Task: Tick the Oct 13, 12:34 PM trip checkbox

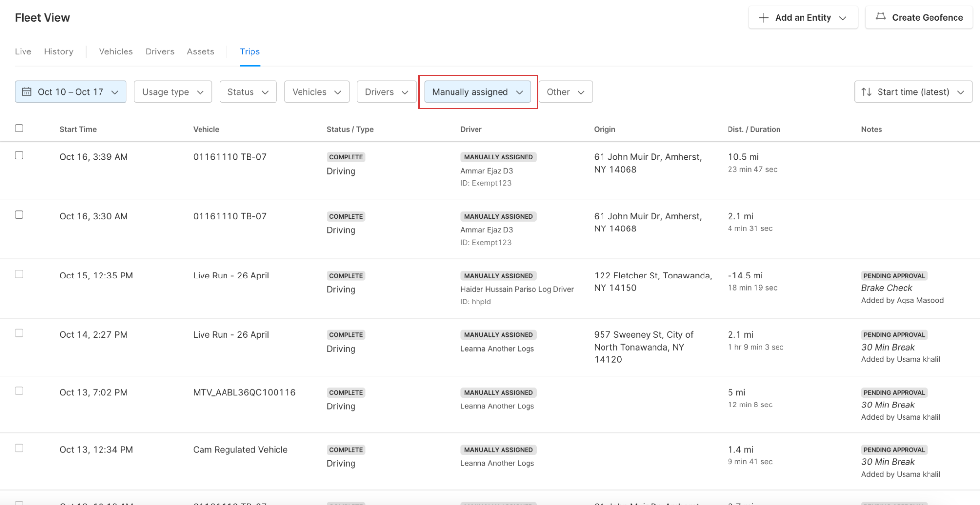Action: coord(19,448)
